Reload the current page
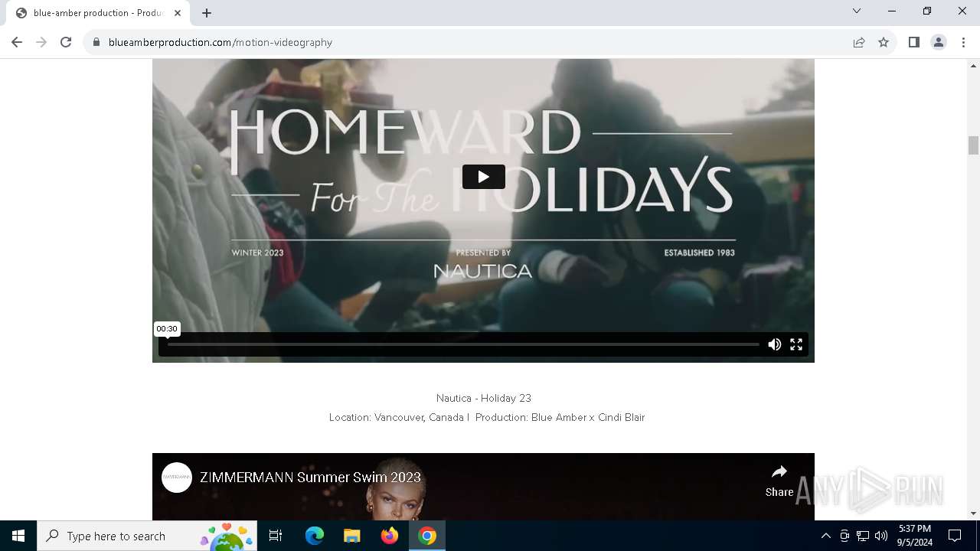980x551 pixels. pyautogui.click(x=66, y=42)
